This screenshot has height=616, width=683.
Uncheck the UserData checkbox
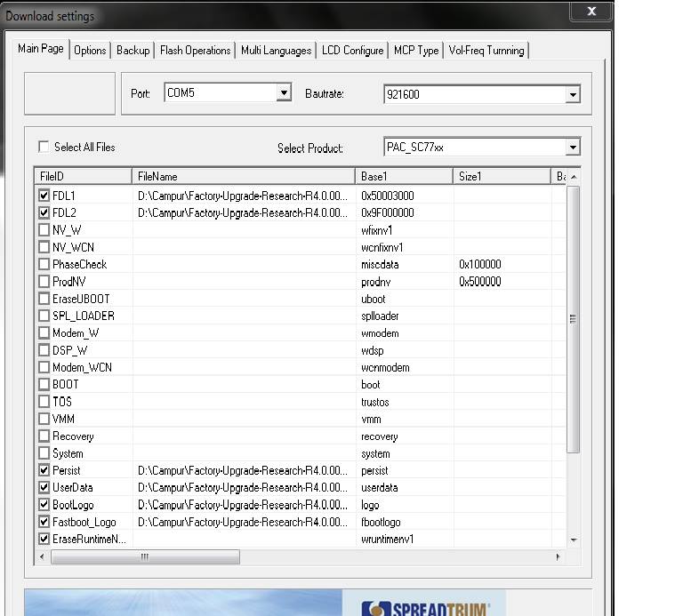point(44,487)
